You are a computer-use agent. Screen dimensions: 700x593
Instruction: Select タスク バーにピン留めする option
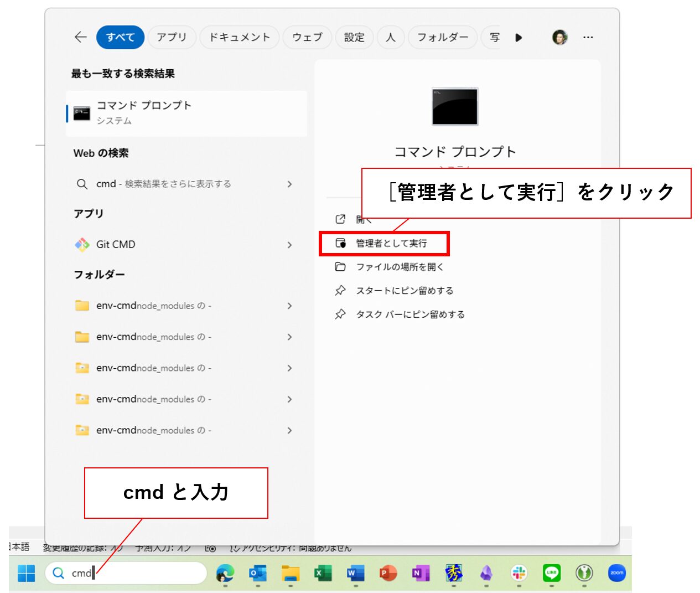(409, 314)
